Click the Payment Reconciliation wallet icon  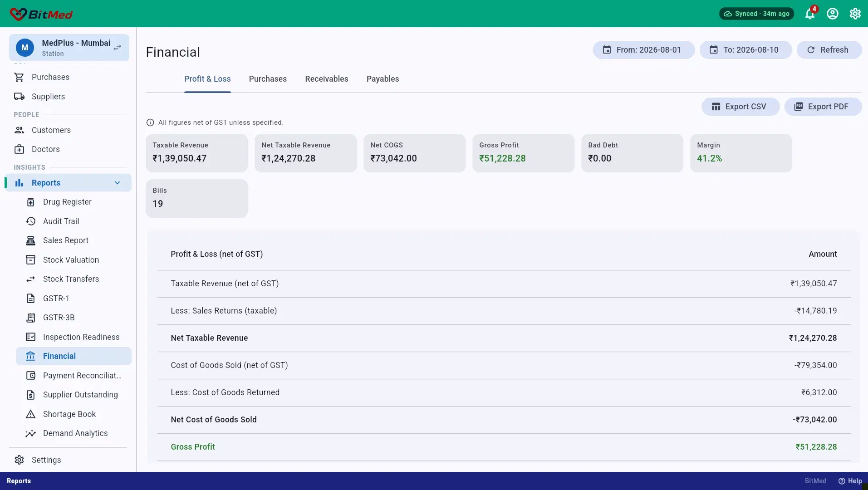[x=30, y=376]
